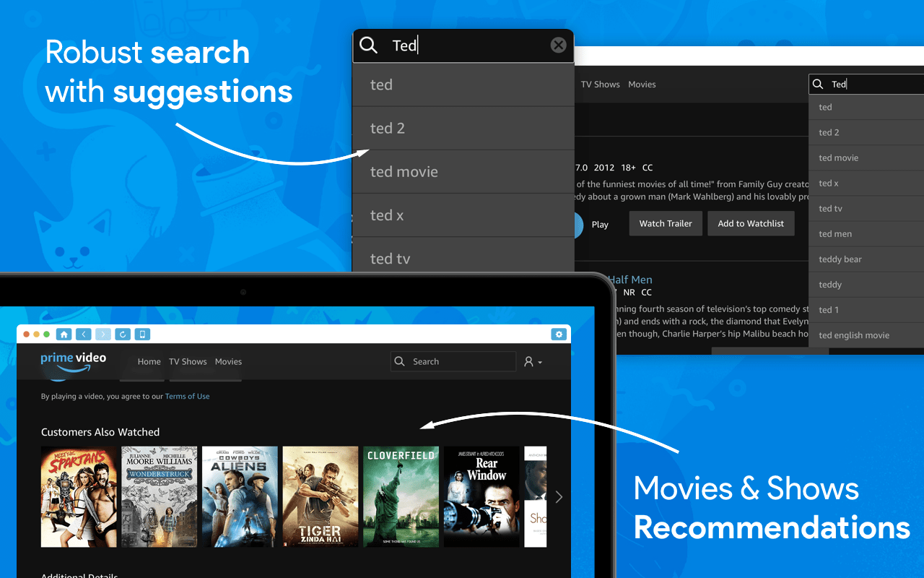This screenshot has width=924, height=578.
Task: Go back using the toolbar back arrow
Action: (84, 335)
